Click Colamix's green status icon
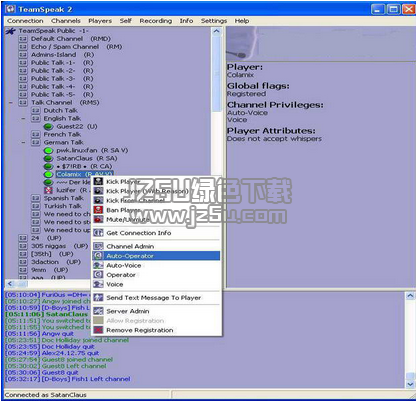This screenshot has height=402, width=416. tap(49, 174)
